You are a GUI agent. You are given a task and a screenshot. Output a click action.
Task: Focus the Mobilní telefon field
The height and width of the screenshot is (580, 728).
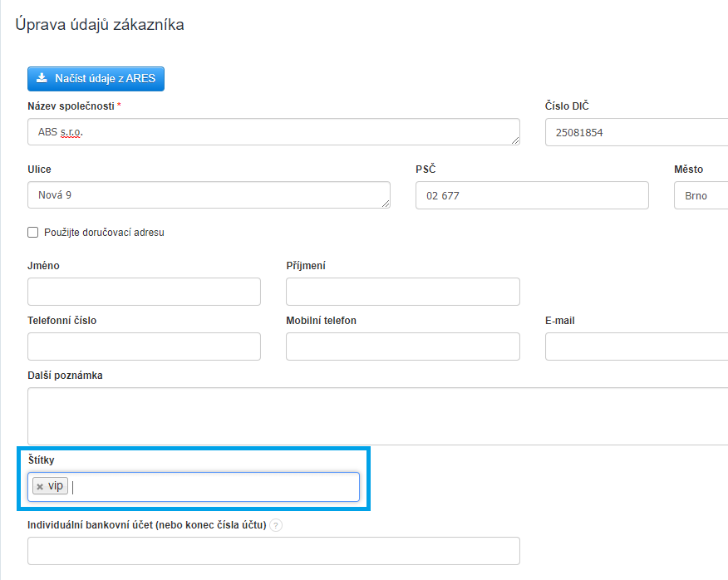coord(402,347)
